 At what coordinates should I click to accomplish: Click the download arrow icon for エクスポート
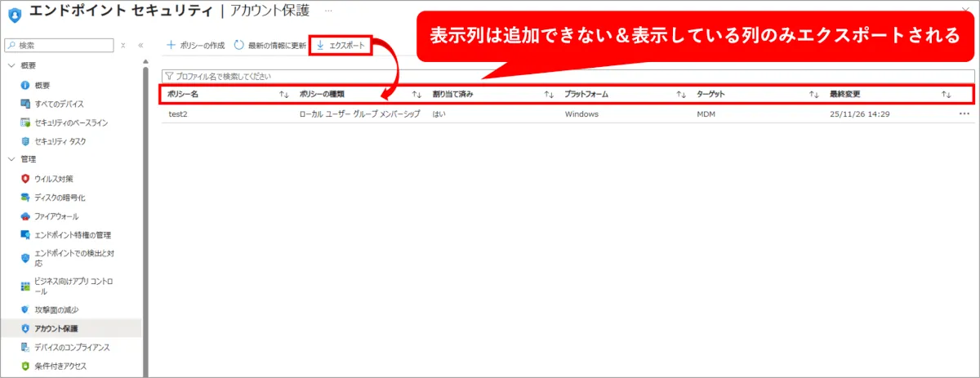point(320,46)
